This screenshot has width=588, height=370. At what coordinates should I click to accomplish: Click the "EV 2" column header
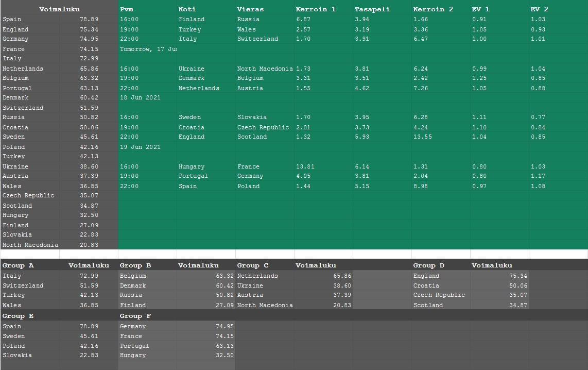539,9
